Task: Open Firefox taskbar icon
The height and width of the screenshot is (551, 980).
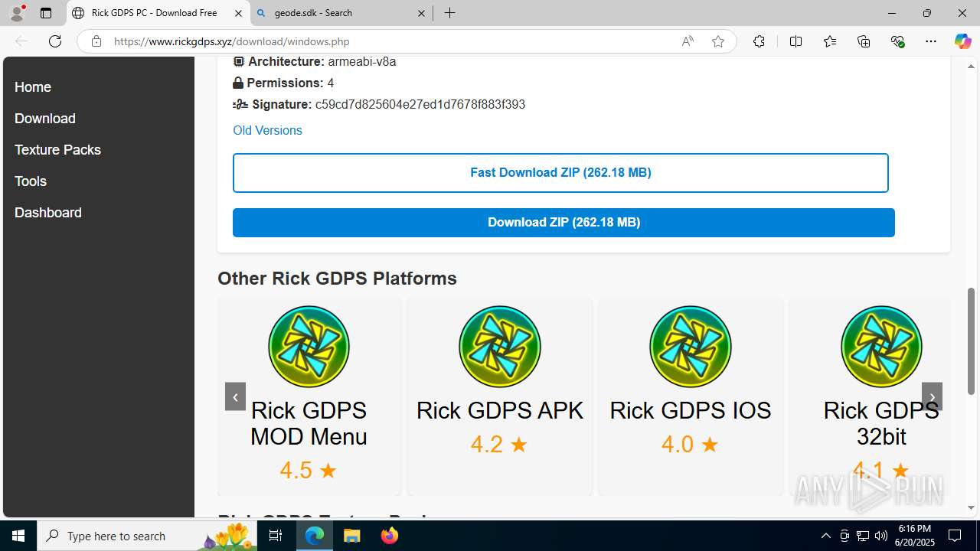Action: click(389, 536)
